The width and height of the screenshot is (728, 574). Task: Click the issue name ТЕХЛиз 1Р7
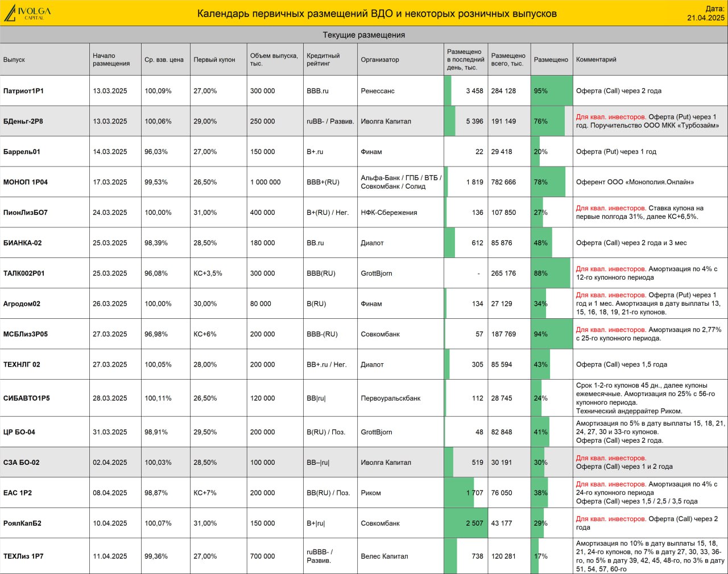pyautogui.click(x=23, y=556)
